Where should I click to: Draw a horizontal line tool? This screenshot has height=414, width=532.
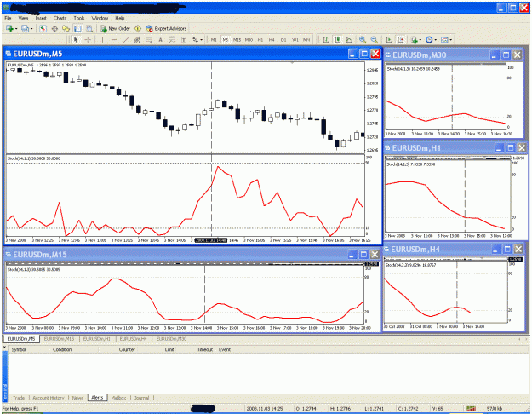114,40
